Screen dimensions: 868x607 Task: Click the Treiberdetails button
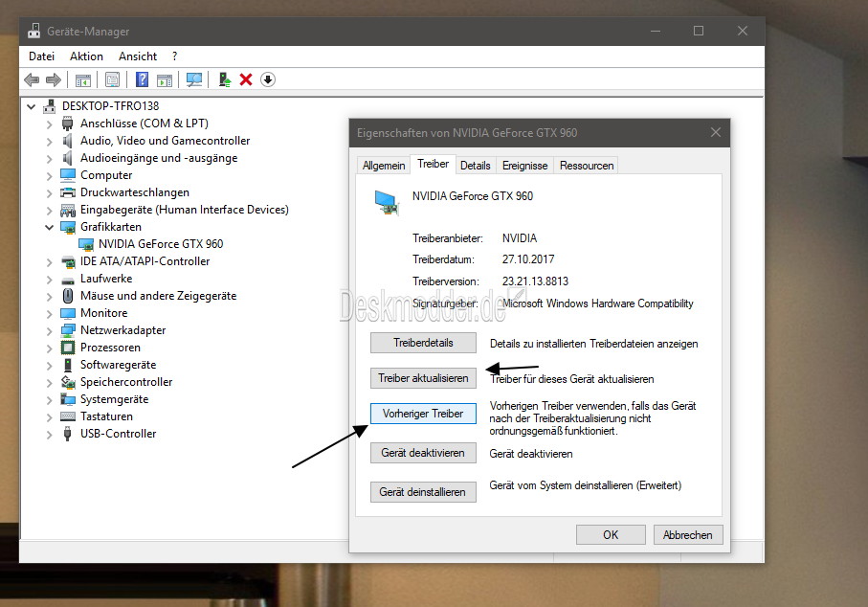tap(423, 343)
